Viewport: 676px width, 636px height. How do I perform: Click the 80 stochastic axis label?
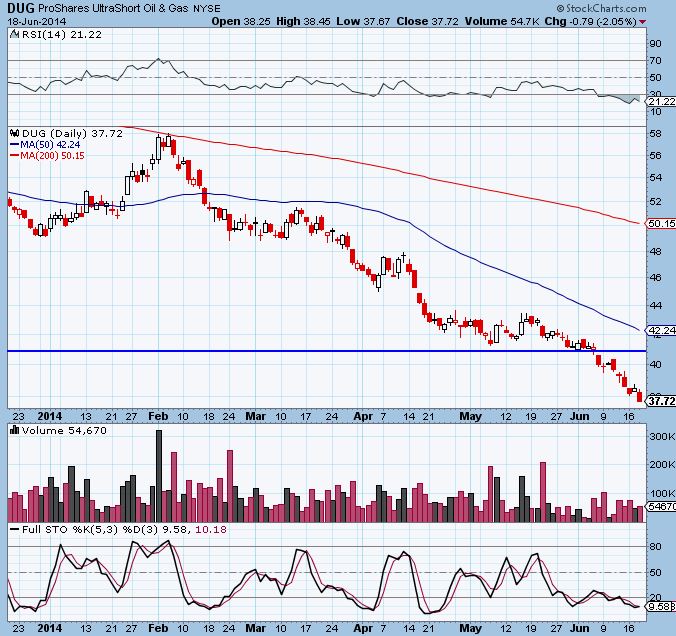pos(655,546)
